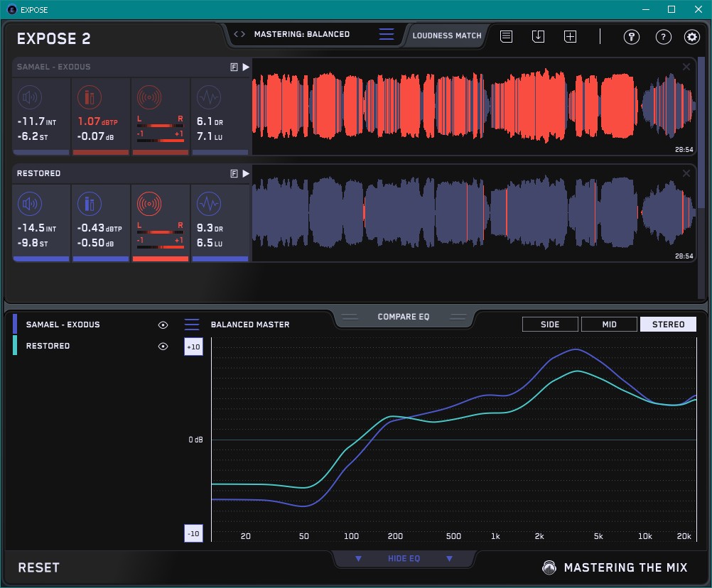Click the dynamic range icon of Restored track

pos(208,205)
